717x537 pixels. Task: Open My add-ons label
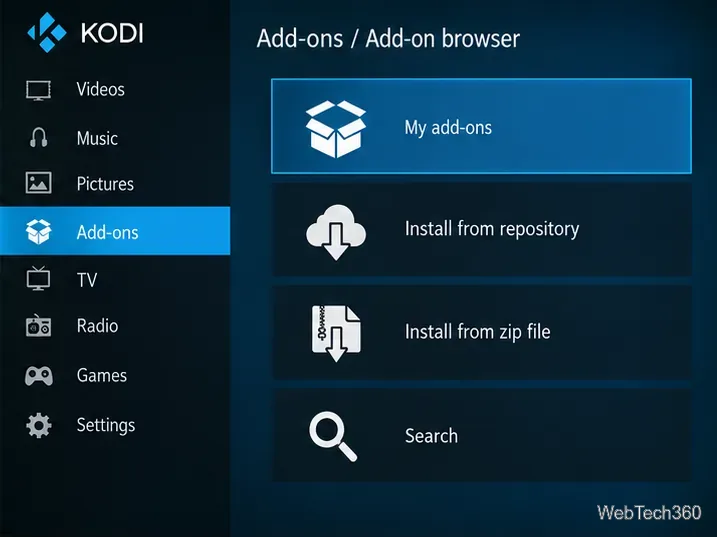coord(448,128)
